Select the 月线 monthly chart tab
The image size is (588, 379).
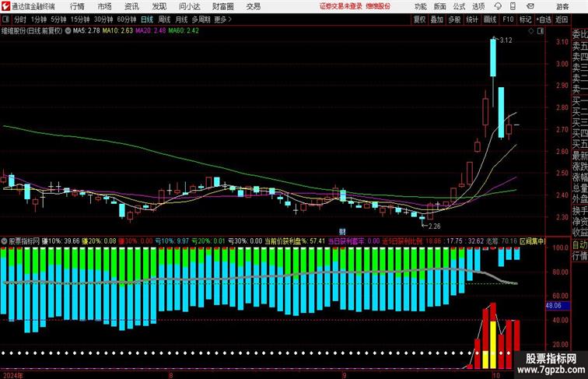click(181, 19)
